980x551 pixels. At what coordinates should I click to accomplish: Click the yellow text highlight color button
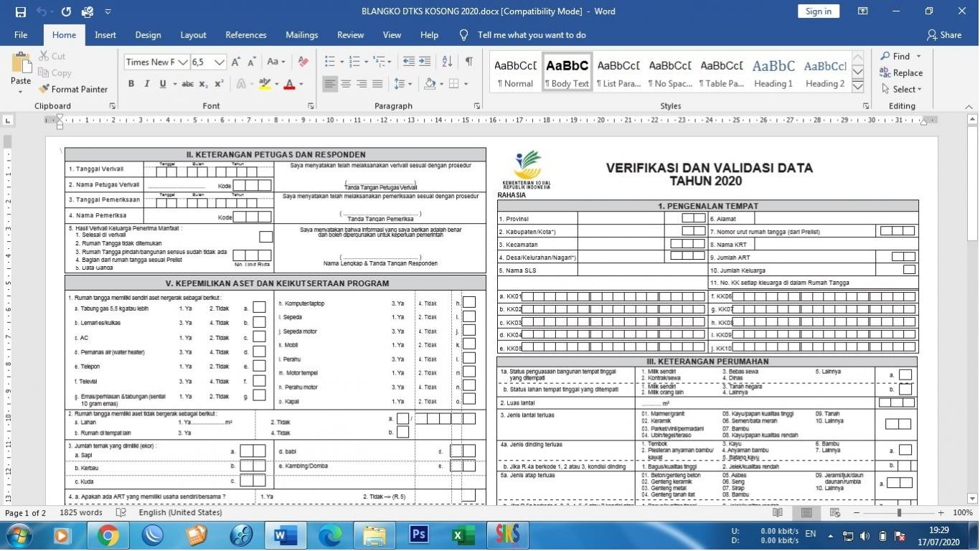tap(265, 84)
